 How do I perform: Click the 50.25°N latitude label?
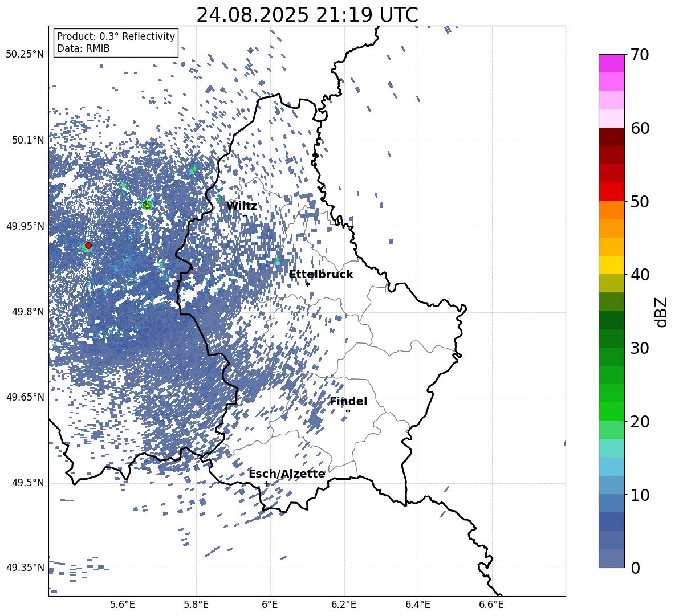(25, 55)
